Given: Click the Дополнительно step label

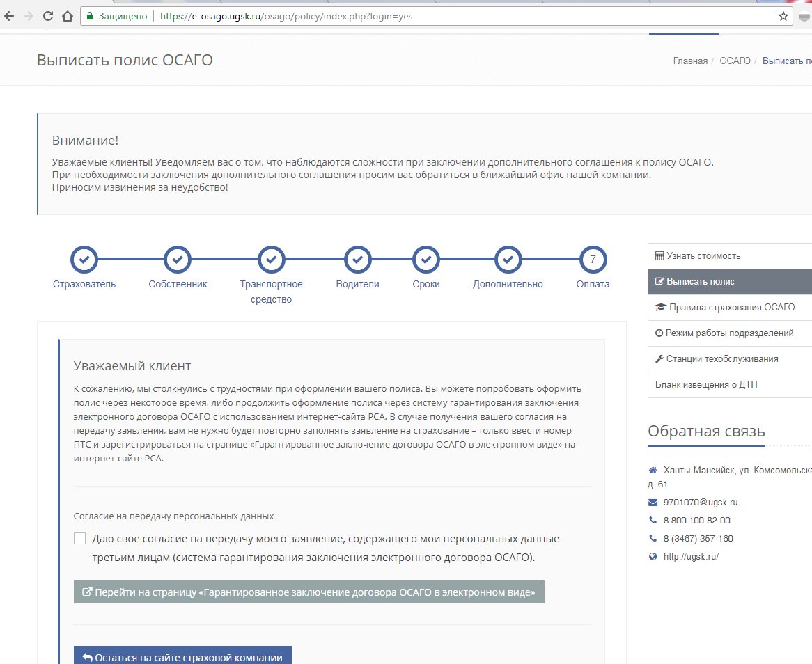Looking at the screenshot, I should [x=508, y=284].
